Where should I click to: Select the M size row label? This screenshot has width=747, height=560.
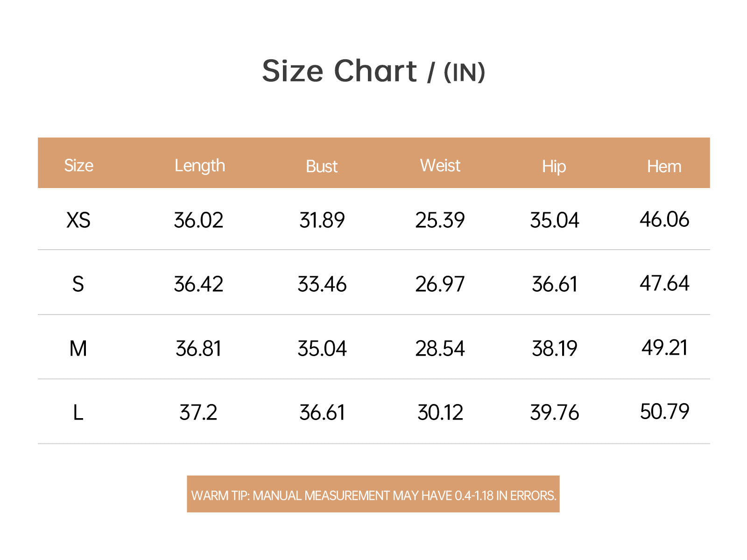click(78, 349)
